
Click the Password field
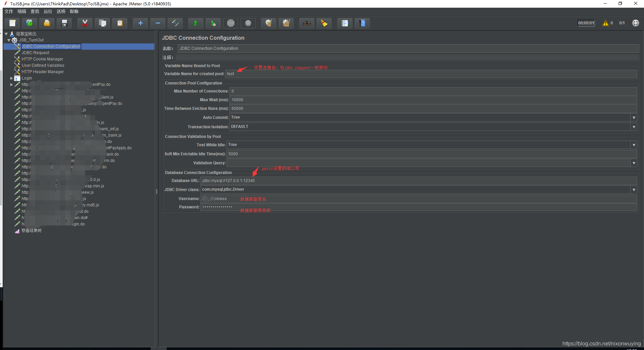click(419, 207)
